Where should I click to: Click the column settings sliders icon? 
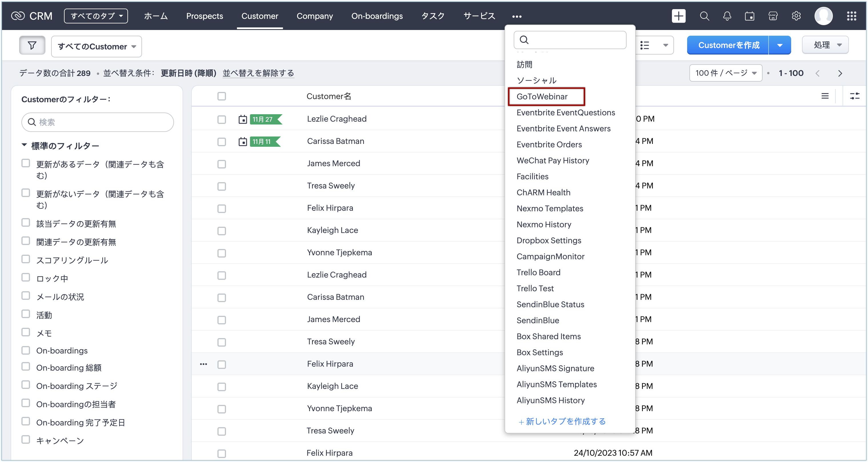(x=855, y=96)
